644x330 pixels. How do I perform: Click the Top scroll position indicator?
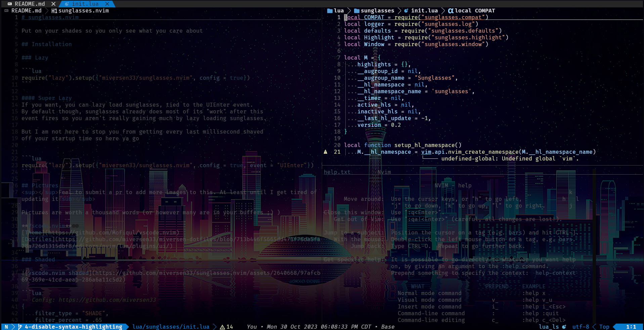pos(604,327)
